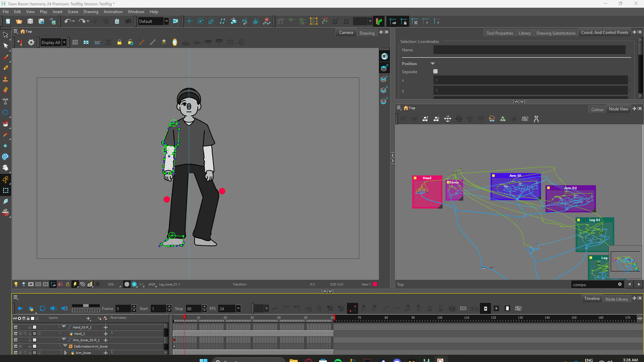This screenshot has height=362, width=644.
Task: Select the Rigging tool in left toolbar
Action: click(x=5, y=179)
